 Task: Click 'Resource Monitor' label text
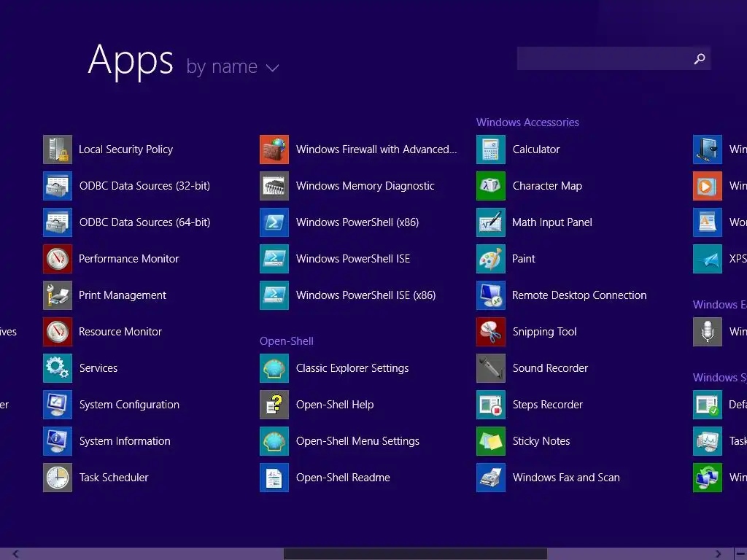120,332
